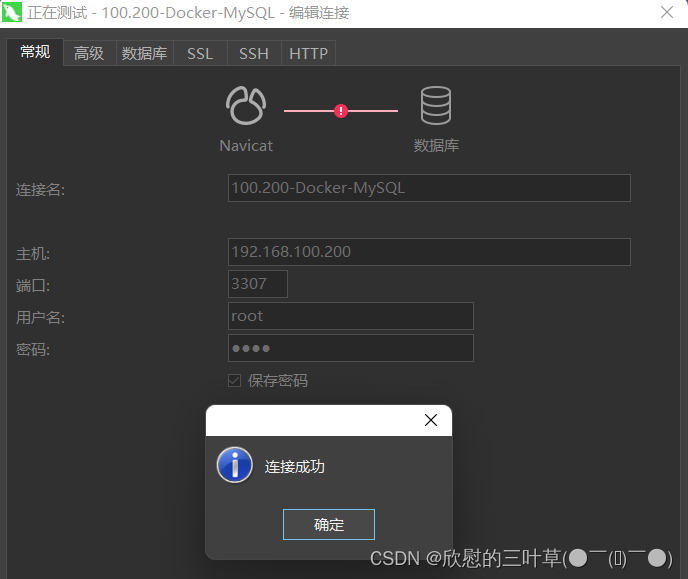Confirm dialog with 确定 button
688x579 pixels.
[329, 525]
